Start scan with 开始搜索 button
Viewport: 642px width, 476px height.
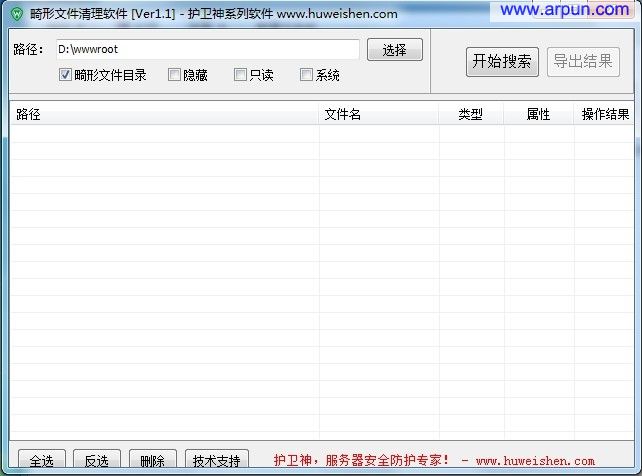click(502, 62)
